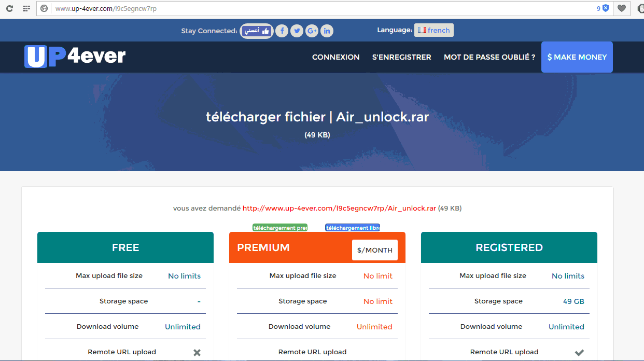Click 'Unlimited' download volume in Registered
644x361 pixels.
coord(566,327)
